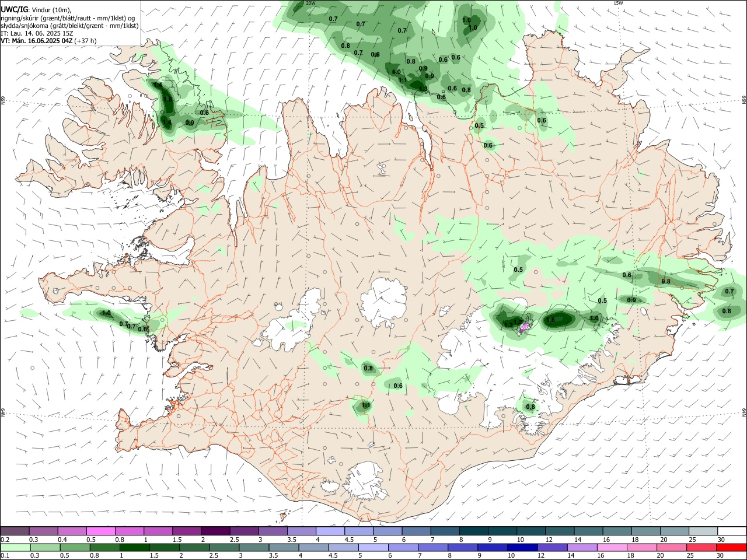Click the violet 12 rain legend swatch

tap(551, 548)
